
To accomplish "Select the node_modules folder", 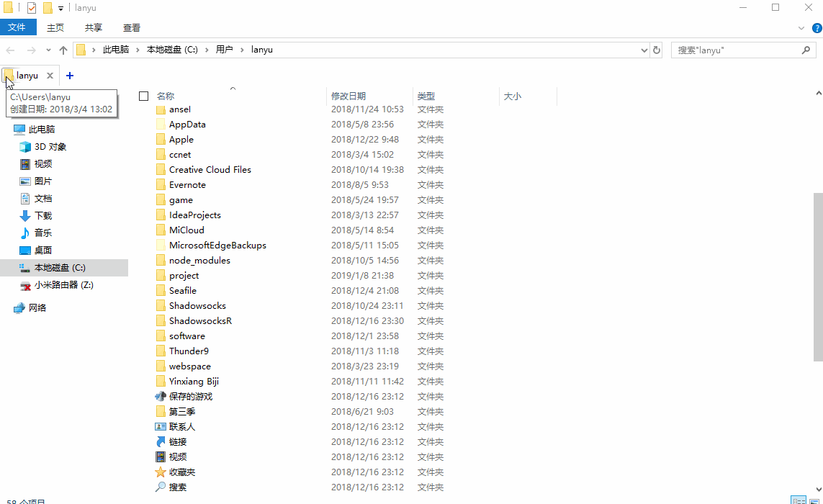I will pos(199,261).
